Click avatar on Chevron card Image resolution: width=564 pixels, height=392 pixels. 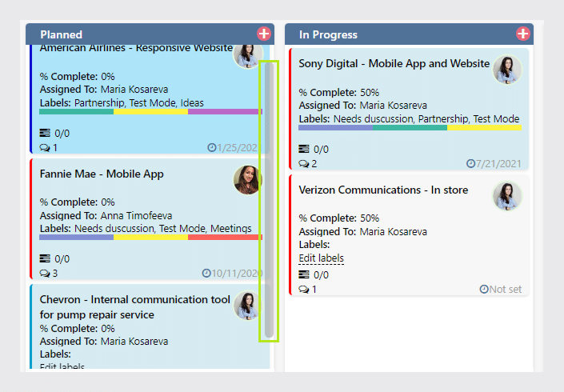pos(248,306)
